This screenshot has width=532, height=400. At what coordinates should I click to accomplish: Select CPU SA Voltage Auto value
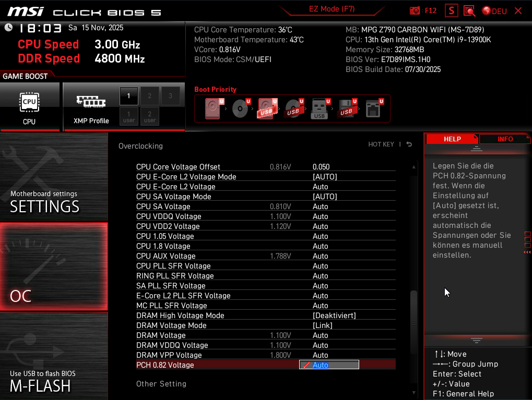tap(320, 207)
